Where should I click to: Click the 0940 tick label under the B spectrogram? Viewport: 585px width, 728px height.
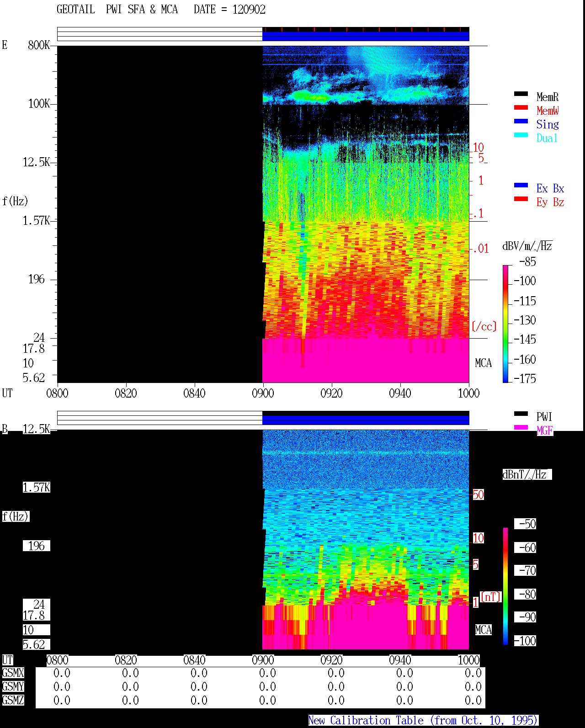click(x=400, y=660)
